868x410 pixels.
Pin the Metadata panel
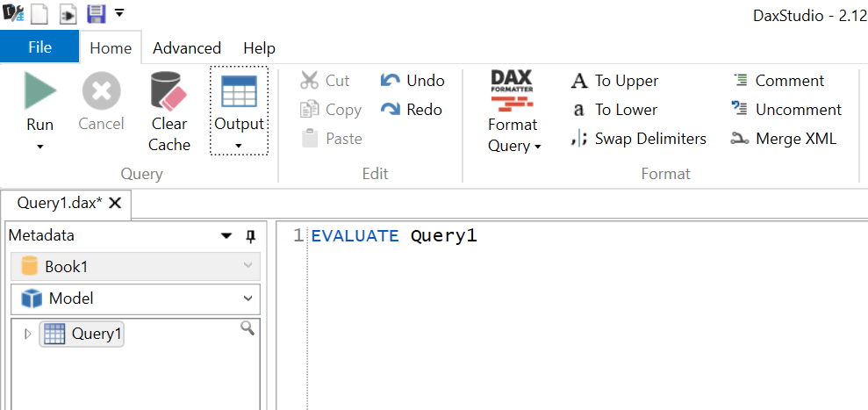click(x=251, y=236)
